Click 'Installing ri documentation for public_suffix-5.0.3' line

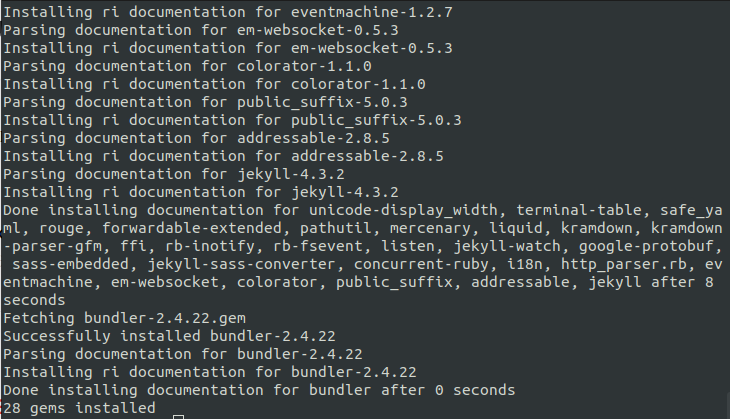tap(232, 120)
